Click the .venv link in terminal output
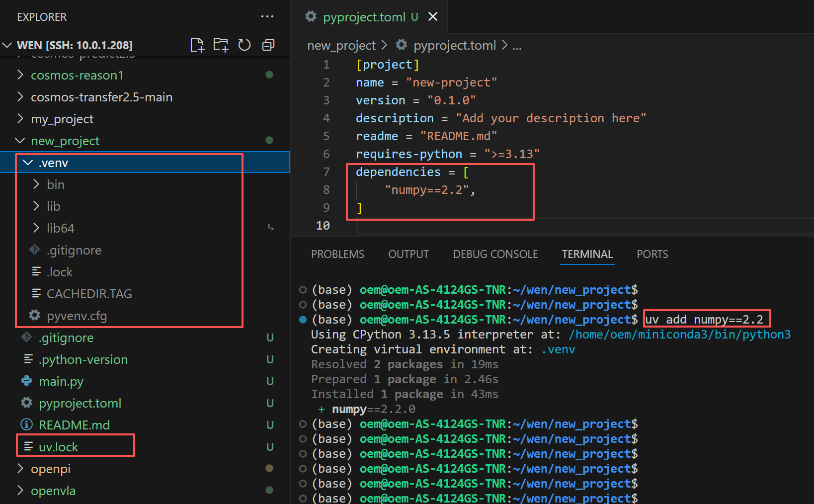814x504 pixels. (559, 349)
